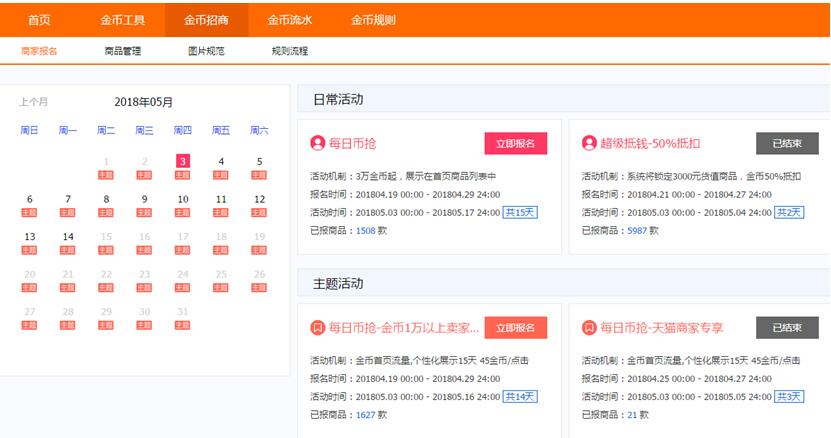The image size is (831, 438).
Task: Switch to the 商品管理 sub-tab
Action: click(x=123, y=51)
